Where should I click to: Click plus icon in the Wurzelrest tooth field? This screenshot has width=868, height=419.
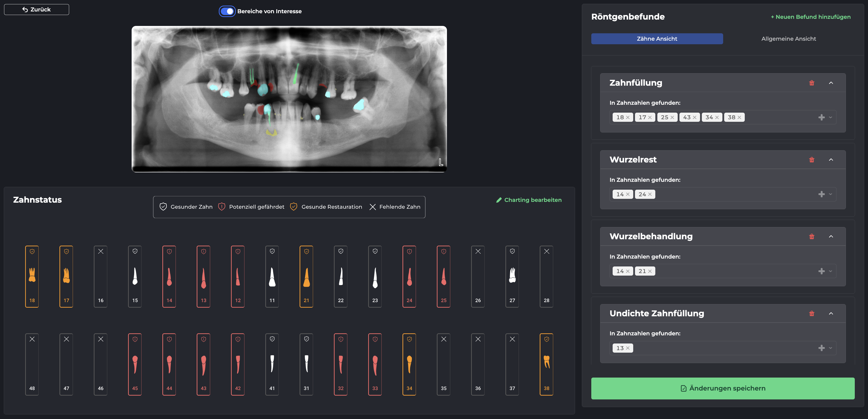tap(821, 194)
